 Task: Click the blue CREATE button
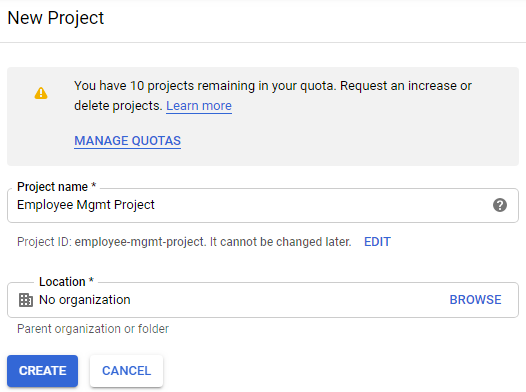click(x=43, y=371)
